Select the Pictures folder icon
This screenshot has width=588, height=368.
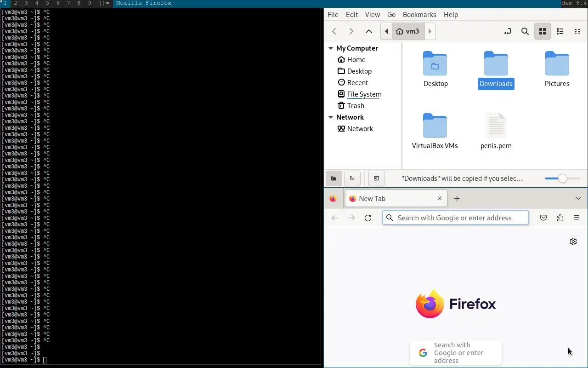coord(557,64)
